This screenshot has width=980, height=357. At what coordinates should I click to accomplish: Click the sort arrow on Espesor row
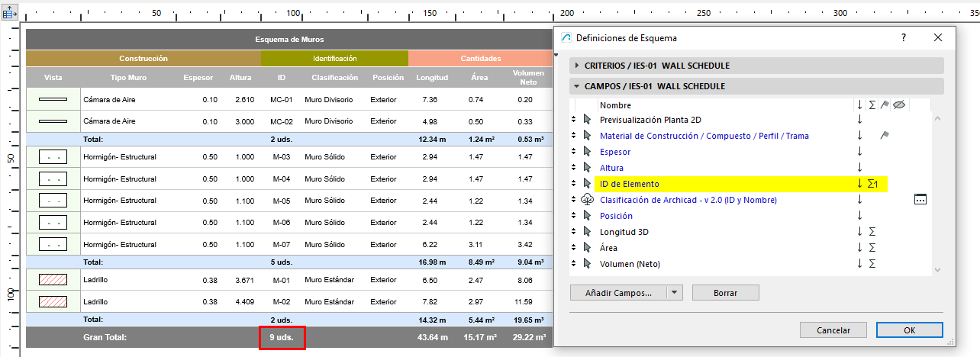tap(859, 152)
